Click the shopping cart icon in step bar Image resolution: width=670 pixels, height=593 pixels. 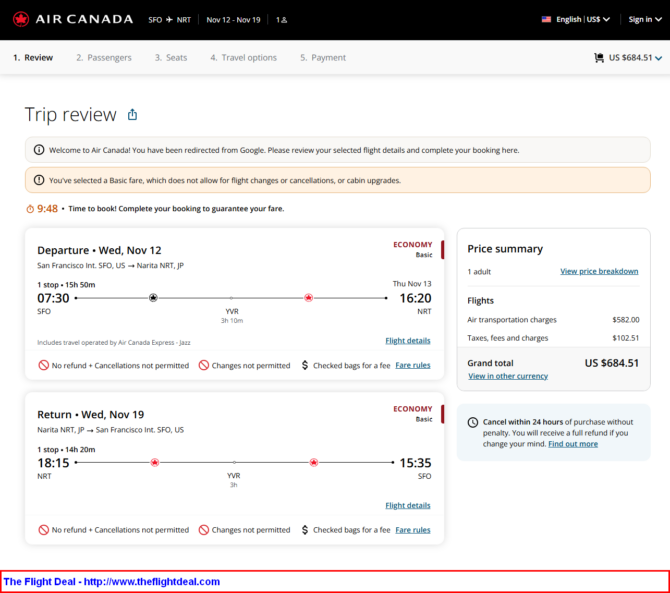click(x=599, y=58)
